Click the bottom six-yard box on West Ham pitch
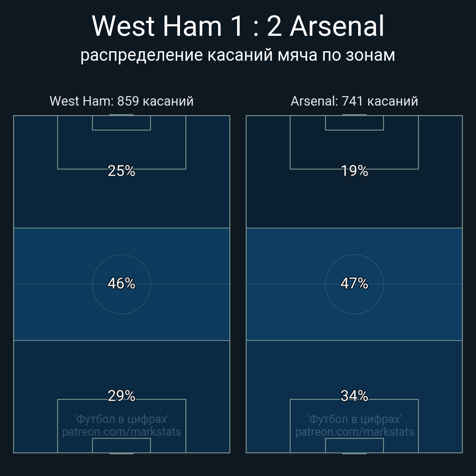Viewport: 476px width, 476px height. pyautogui.click(x=121, y=445)
